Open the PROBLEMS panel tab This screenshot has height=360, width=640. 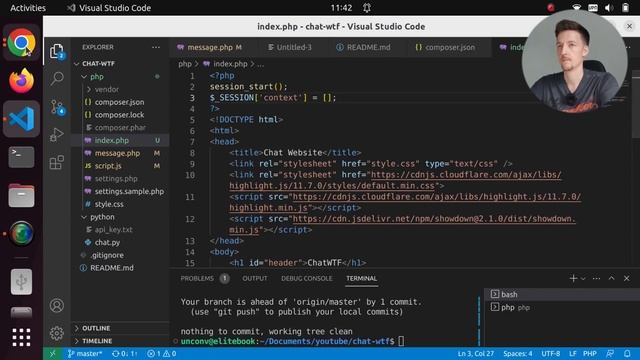point(197,278)
